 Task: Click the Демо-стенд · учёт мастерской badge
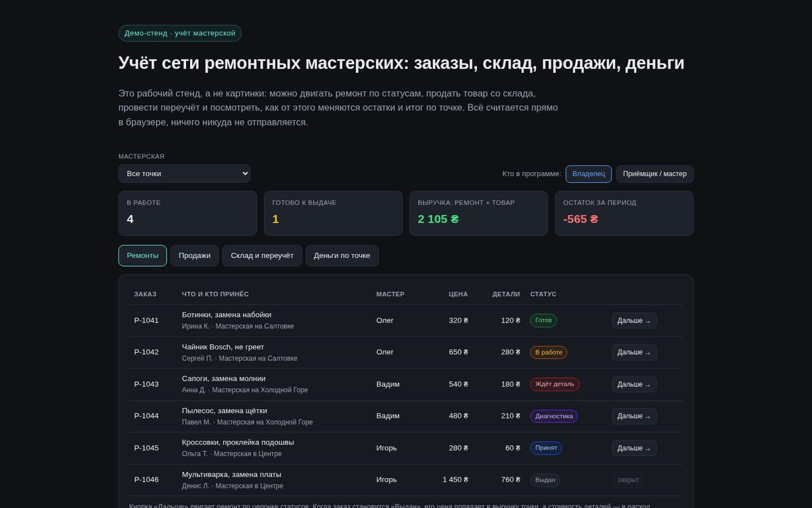(180, 33)
